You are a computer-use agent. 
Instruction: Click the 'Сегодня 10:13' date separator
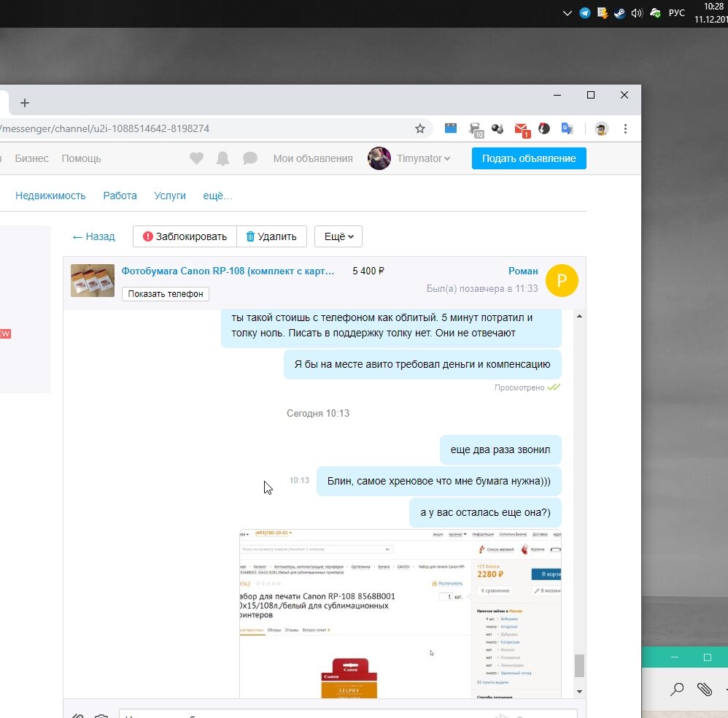317,413
